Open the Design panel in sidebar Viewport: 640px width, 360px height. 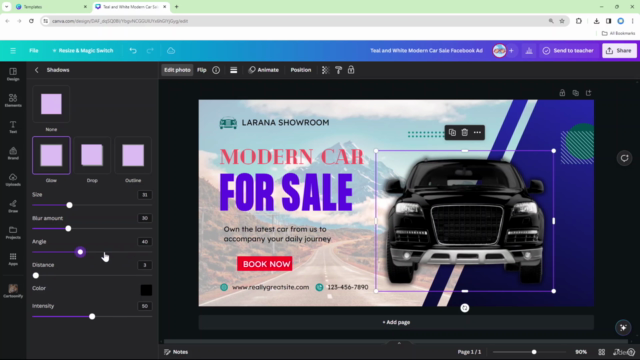pos(13,74)
